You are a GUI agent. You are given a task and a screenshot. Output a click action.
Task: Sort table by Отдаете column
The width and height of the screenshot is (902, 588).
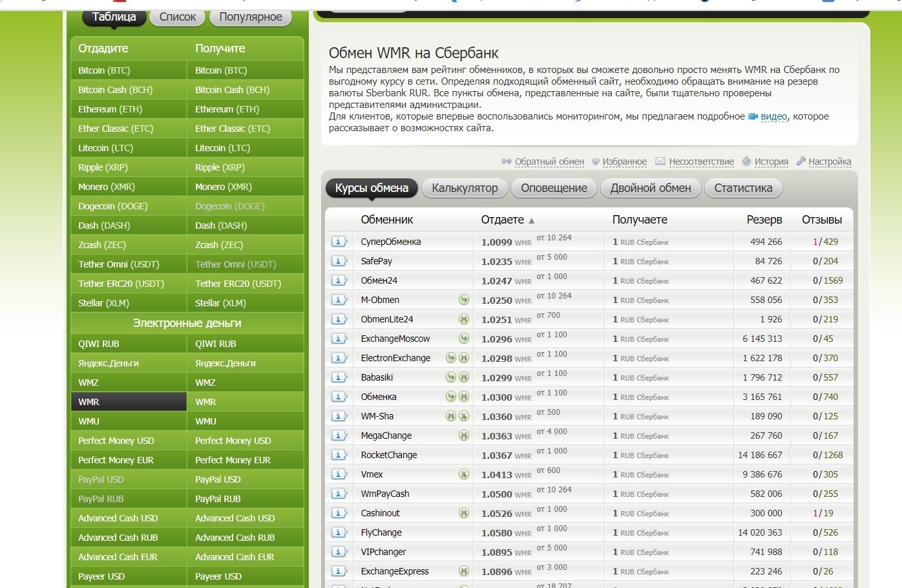click(x=507, y=220)
